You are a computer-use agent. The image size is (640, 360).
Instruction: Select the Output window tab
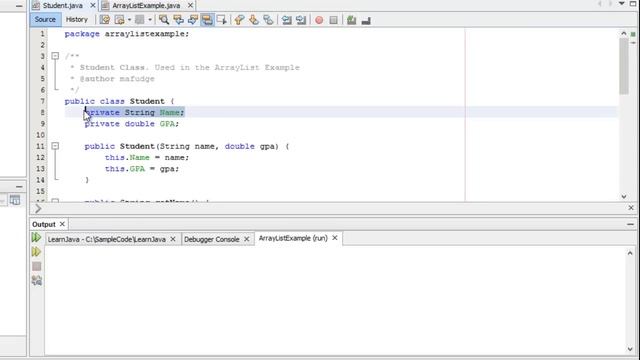[x=44, y=224]
